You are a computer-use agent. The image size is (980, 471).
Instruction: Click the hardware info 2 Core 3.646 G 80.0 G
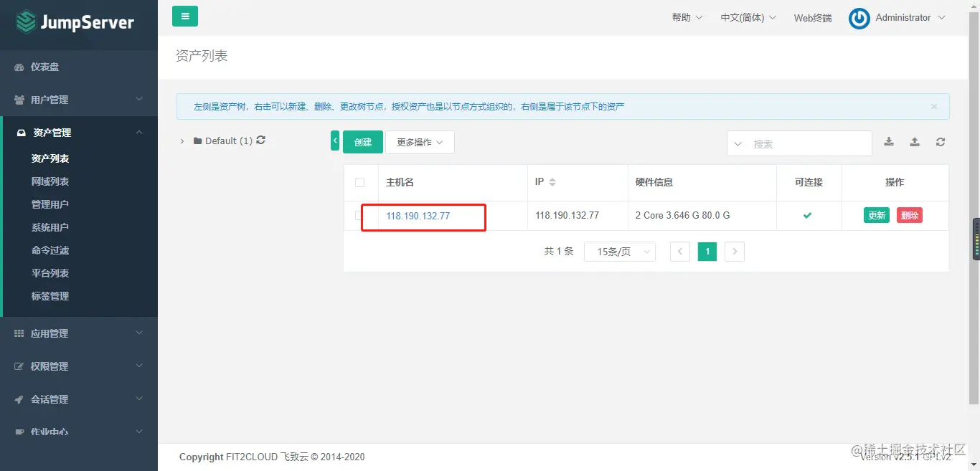coord(683,215)
